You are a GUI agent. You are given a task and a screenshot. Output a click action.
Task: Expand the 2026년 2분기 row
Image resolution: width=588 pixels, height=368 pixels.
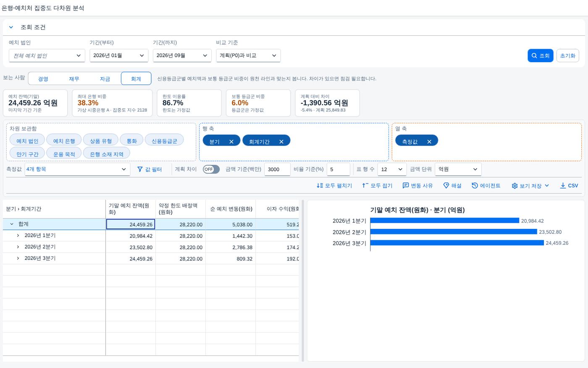pyautogui.click(x=18, y=247)
